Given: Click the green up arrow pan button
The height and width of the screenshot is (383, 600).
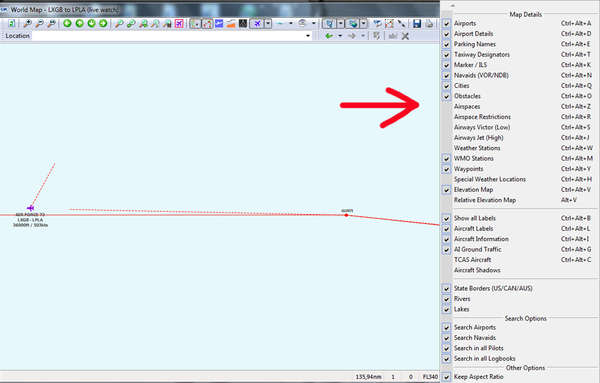Looking at the screenshot, I should [x=79, y=23].
